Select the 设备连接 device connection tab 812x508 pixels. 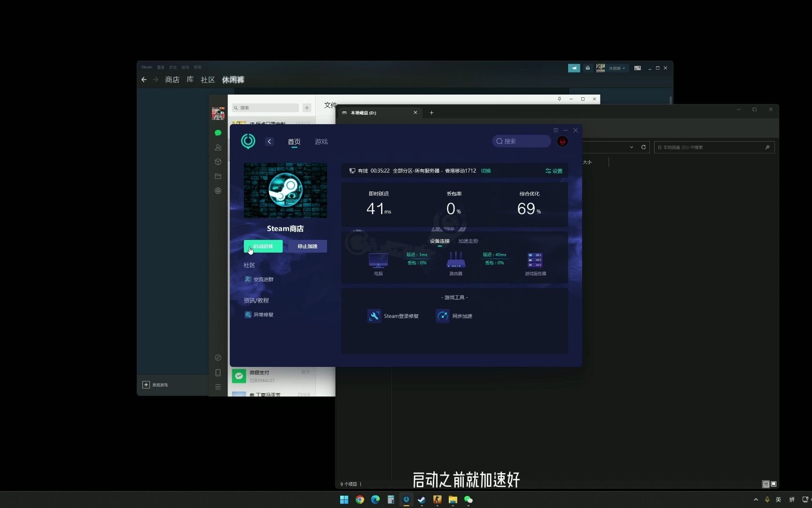[x=440, y=241]
